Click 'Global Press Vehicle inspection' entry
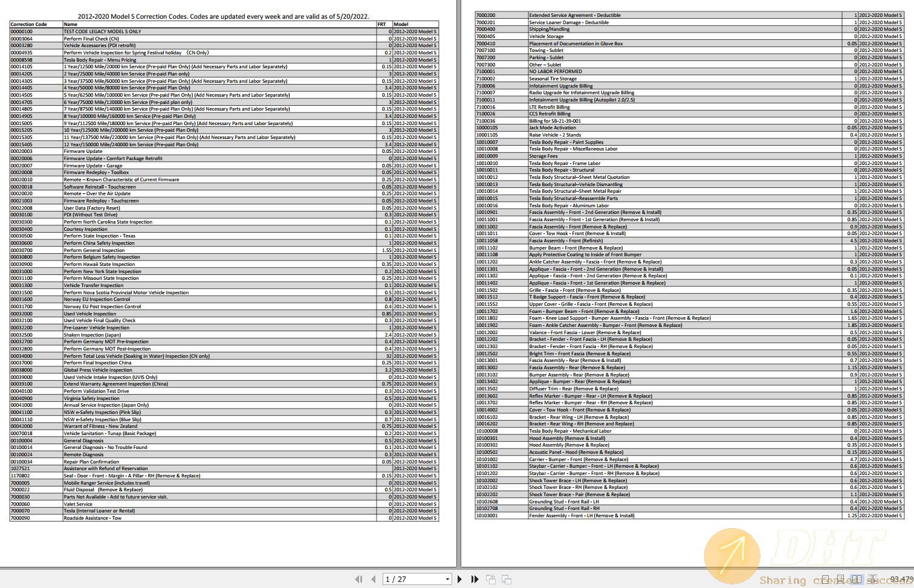 pos(98,370)
